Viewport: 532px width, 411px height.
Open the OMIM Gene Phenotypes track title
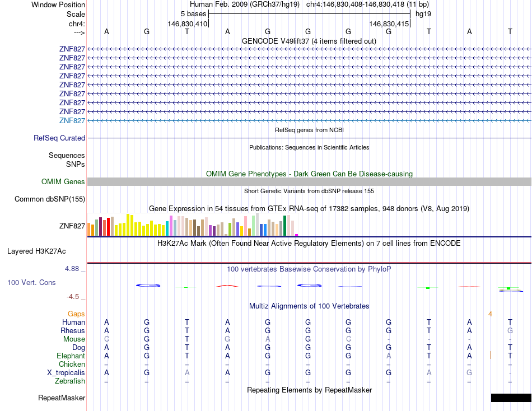coord(309,174)
